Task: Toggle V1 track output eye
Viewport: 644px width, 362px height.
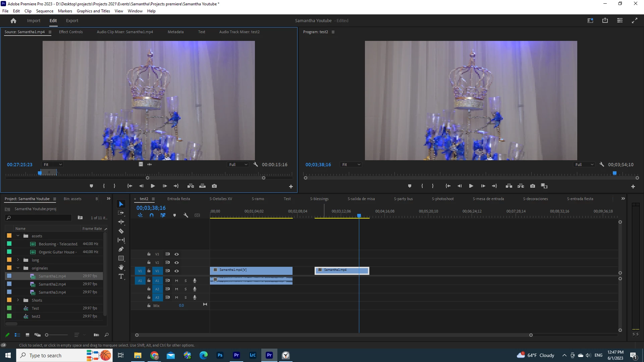Action: [177, 271]
